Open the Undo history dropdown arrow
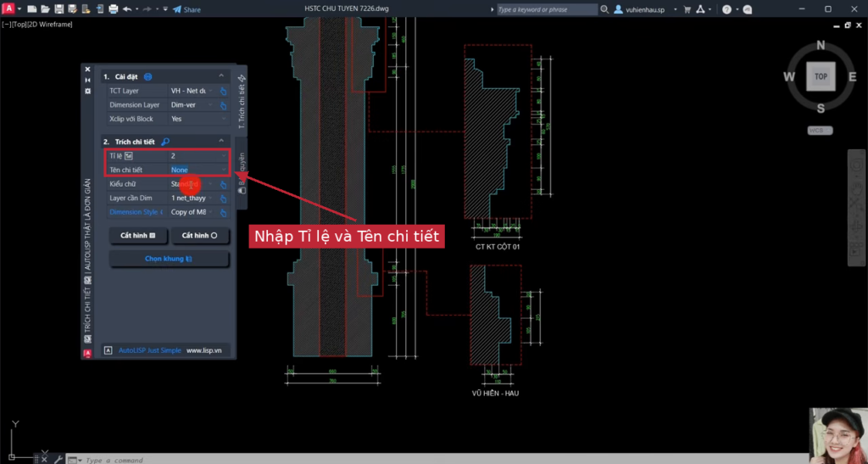 pos(136,9)
